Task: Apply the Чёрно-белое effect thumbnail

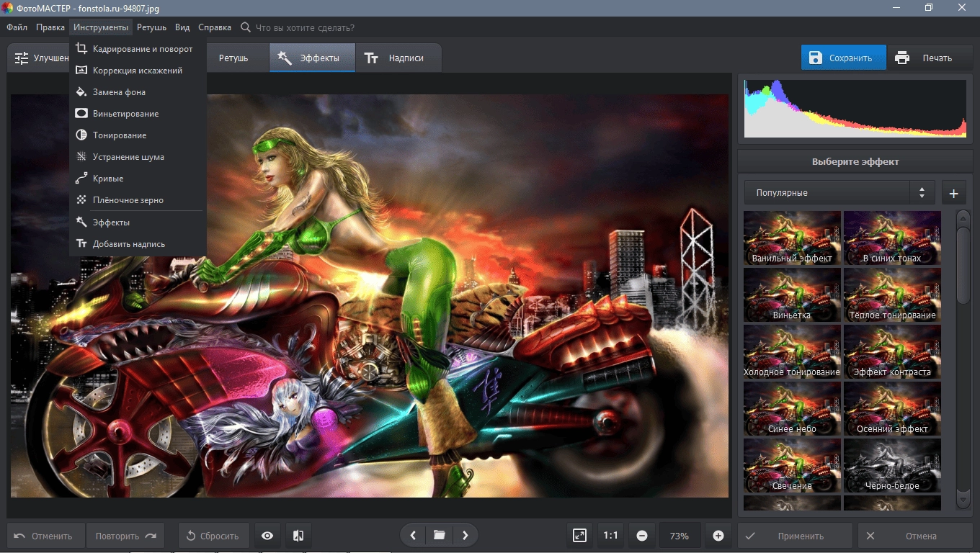Action: click(x=892, y=465)
